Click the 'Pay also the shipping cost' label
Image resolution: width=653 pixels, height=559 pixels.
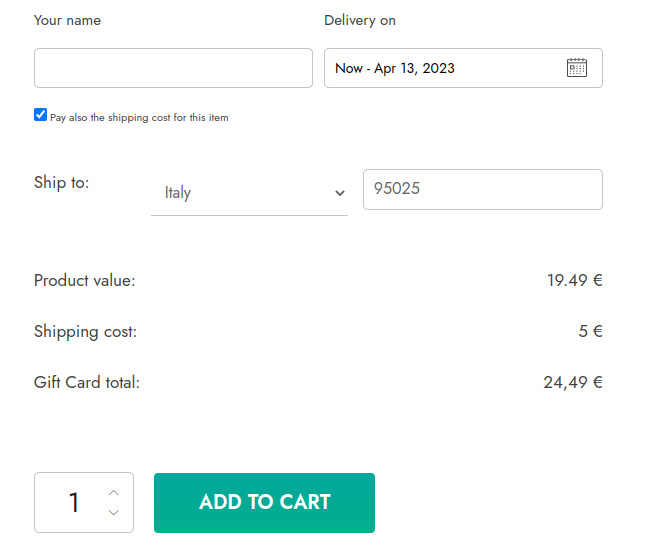point(139,118)
